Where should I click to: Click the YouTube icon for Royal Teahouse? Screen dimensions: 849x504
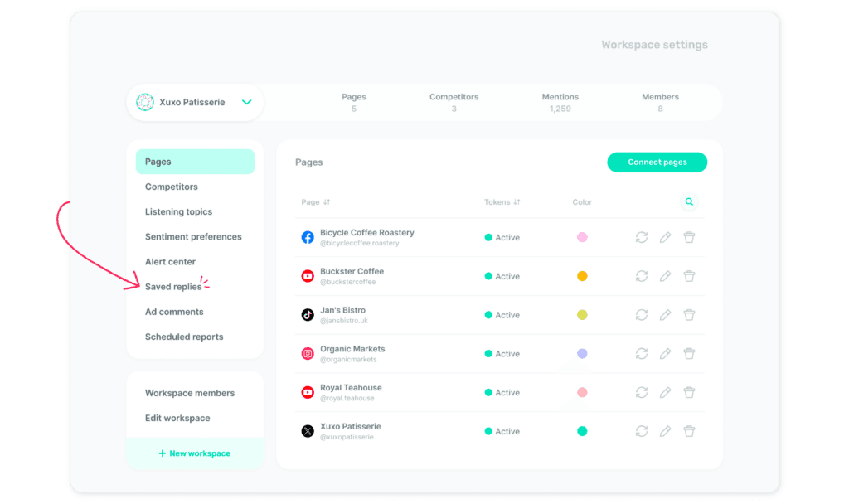pos(308,392)
